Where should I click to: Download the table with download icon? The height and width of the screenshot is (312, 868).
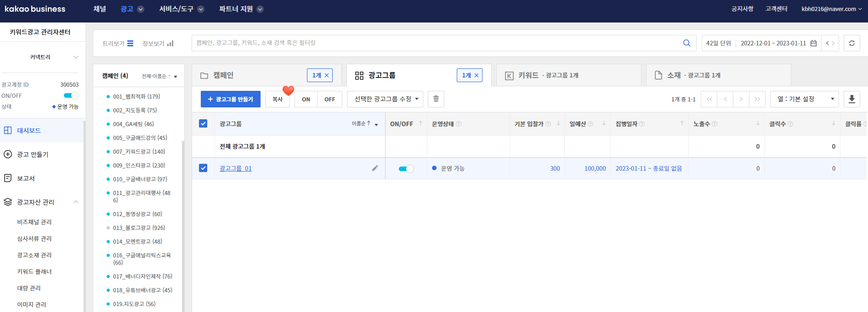851,99
